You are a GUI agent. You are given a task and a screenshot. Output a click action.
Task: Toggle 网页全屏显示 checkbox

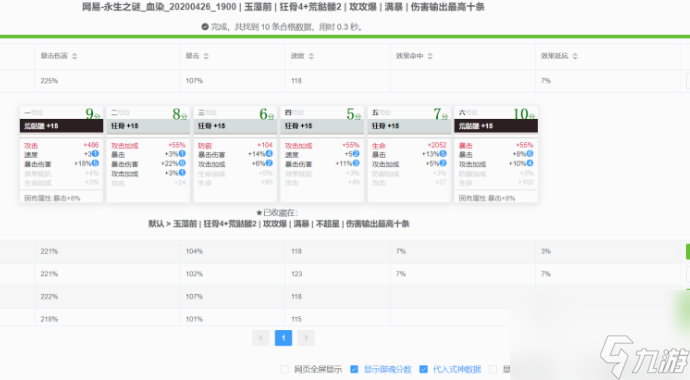[285, 369]
